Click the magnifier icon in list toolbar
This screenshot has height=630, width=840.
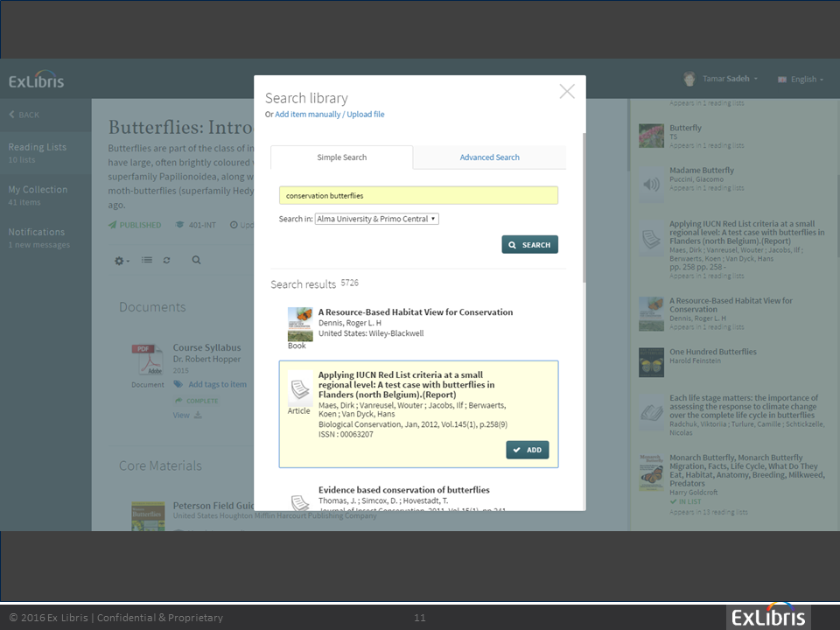coord(196,261)
